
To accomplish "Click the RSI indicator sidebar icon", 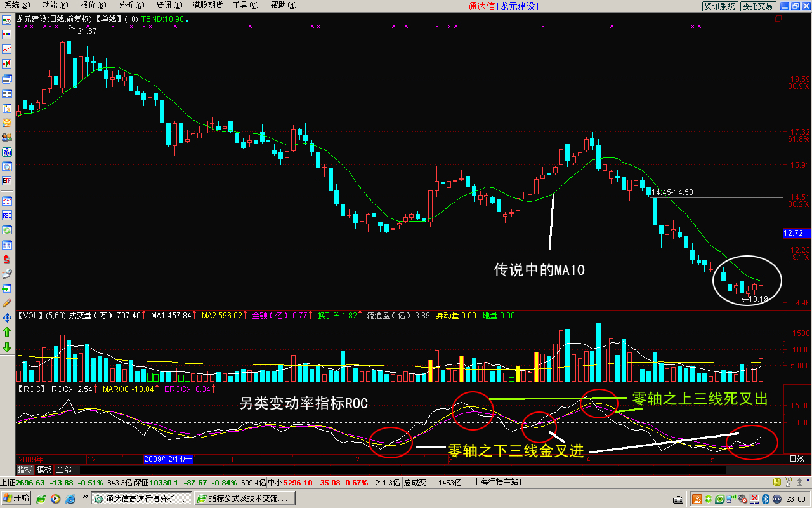I will 7,215.
